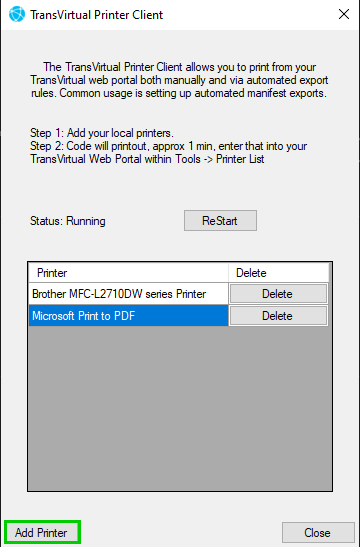Click the Delete column header
This screenshot has height=547, width=360.
[278, 273]
